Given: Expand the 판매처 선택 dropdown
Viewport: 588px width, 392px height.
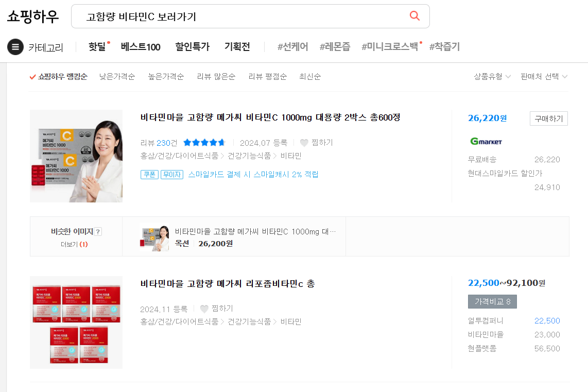Looking at the screenshot, I should pos(544,77).
